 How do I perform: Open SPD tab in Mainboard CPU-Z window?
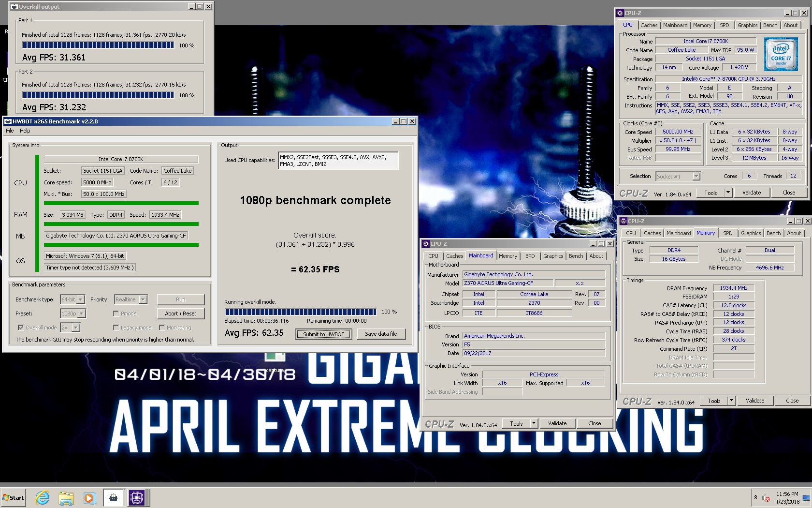coord(530,256)
